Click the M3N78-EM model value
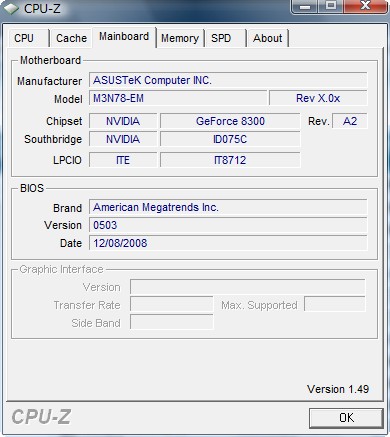Viewport: 390px width, 437px height. pos(178,98)
